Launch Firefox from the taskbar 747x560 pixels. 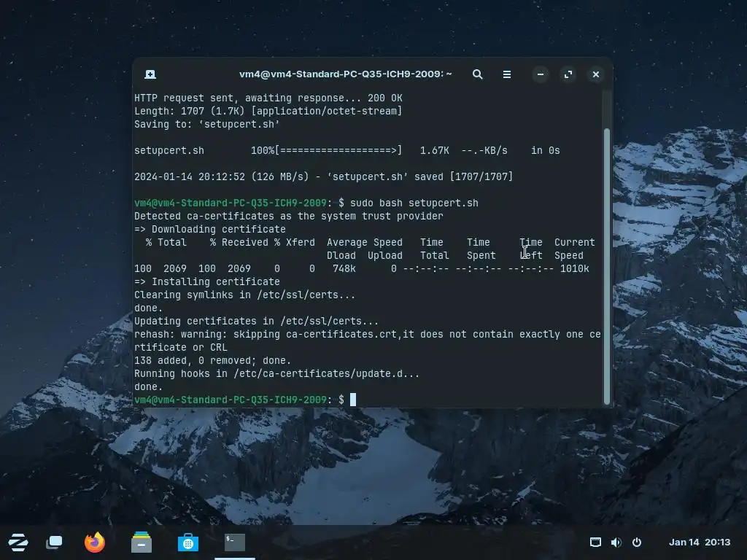pyautogui.click(x=95, y=542)
